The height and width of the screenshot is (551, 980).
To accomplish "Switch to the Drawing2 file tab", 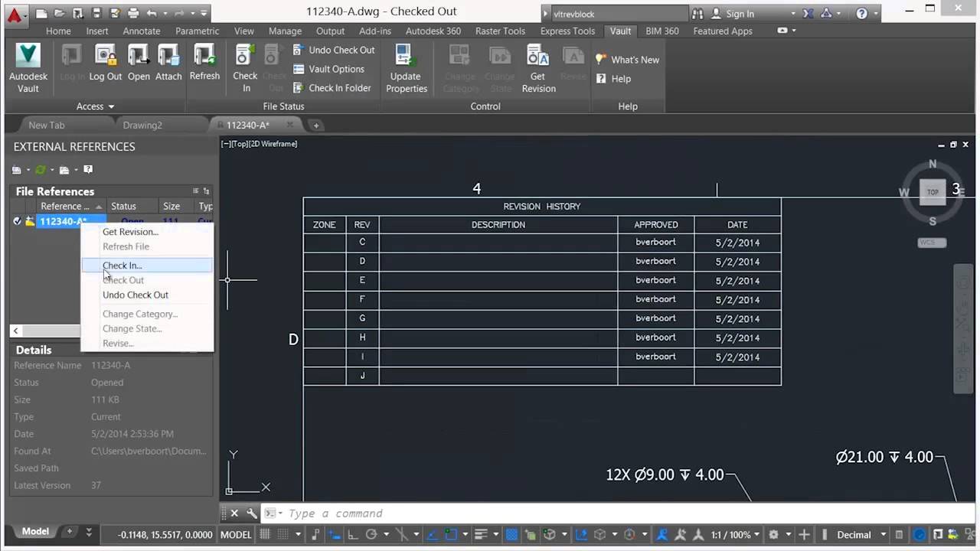I will 142,125.
